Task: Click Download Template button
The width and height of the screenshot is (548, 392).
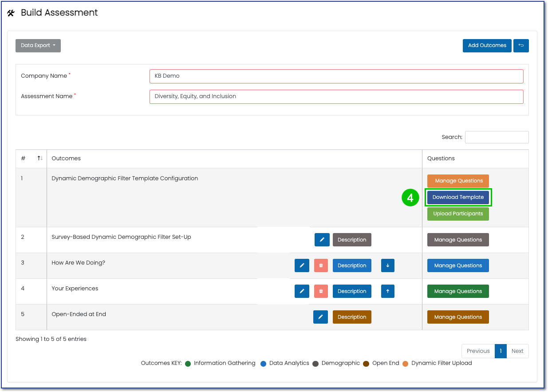Action: coord(458,197)
